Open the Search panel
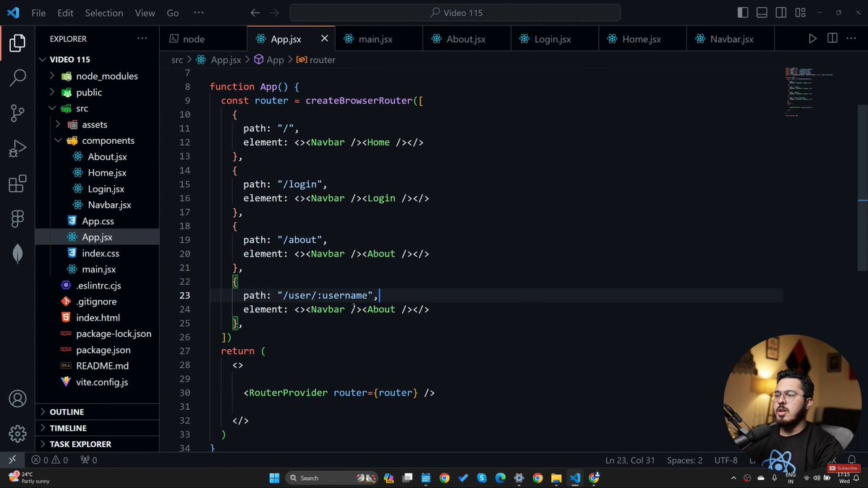Screen dimensions: 868x488 pyautogui.click(x=17, y=77)
